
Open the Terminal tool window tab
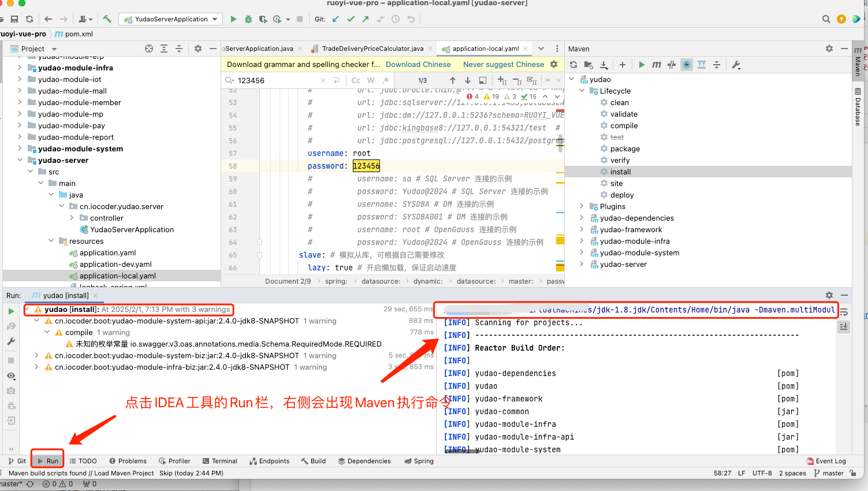coord(220,461)
